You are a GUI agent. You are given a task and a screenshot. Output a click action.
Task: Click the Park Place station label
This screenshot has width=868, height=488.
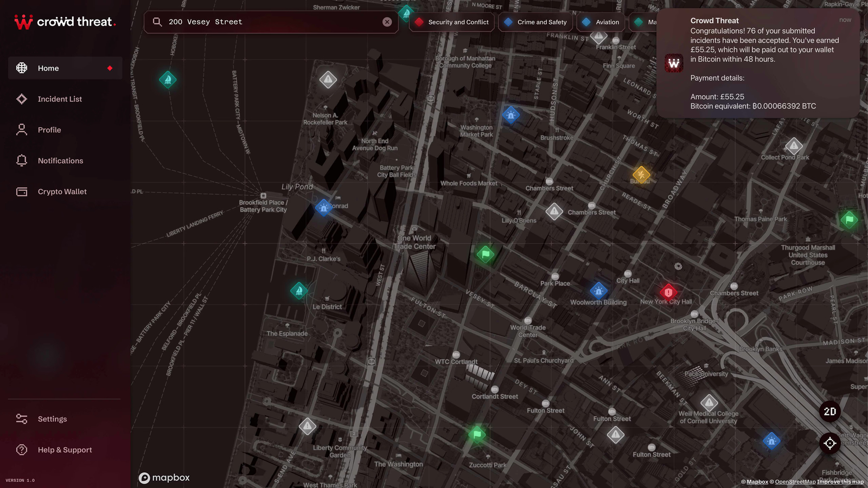[555, 283]
